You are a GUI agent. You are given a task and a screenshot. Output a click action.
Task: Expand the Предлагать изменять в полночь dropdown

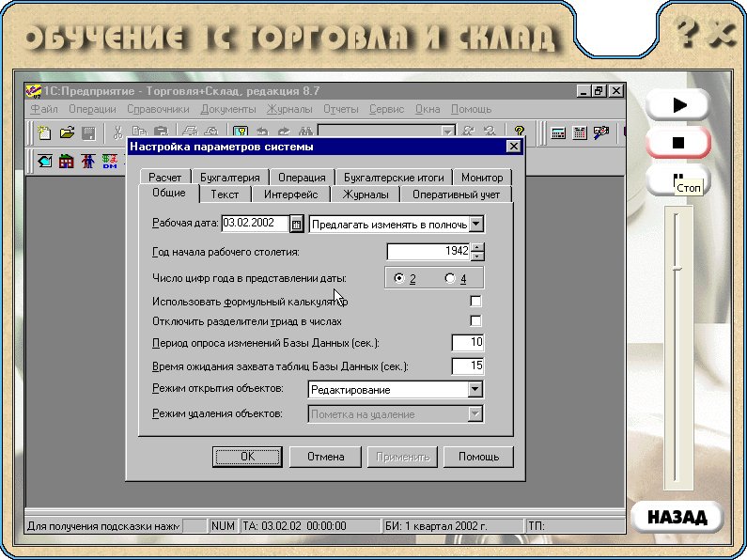[x=476, y=224]
